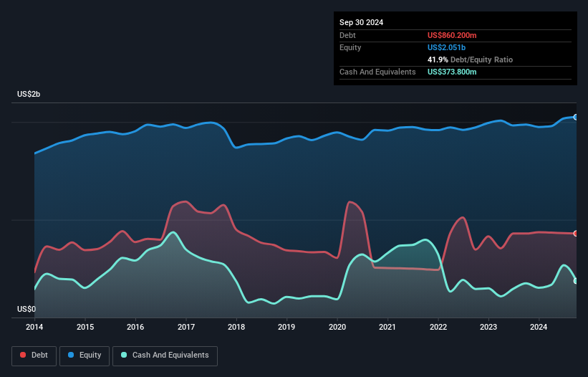Click the red Debt legend dot

coord(23,355)
